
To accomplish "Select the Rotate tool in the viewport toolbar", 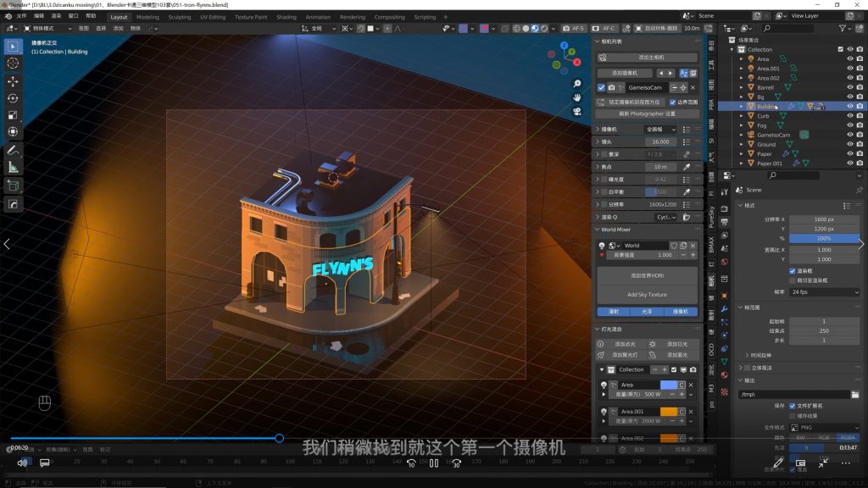I will pos(13,98).
